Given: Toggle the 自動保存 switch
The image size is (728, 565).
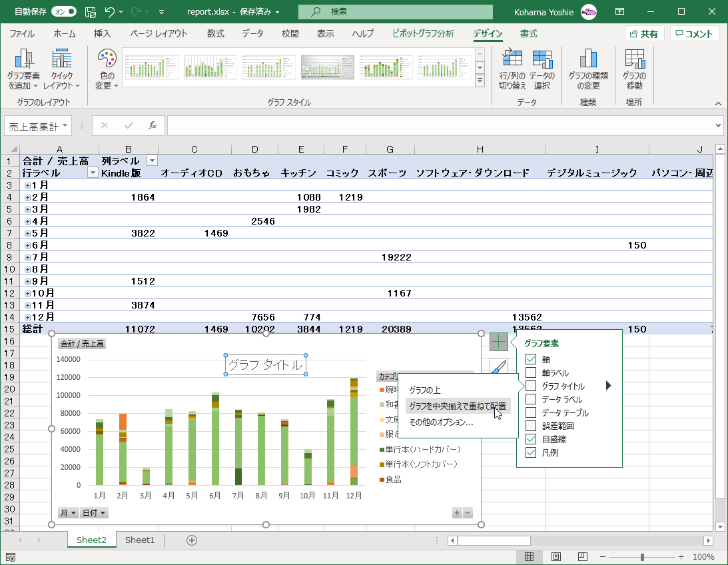Looking at the screenshot, I should tap(63, 12).
